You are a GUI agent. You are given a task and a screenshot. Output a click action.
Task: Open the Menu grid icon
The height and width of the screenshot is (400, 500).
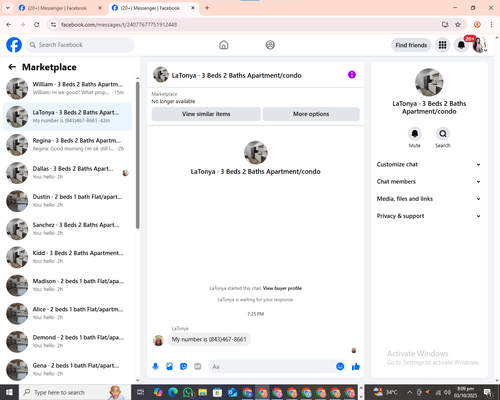pos(442,45)
